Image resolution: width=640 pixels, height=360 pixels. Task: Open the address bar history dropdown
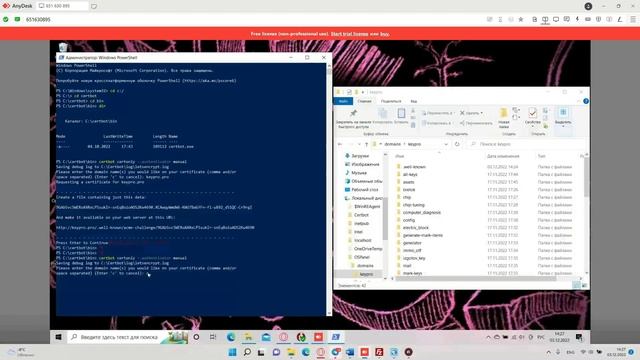[446, 144]
